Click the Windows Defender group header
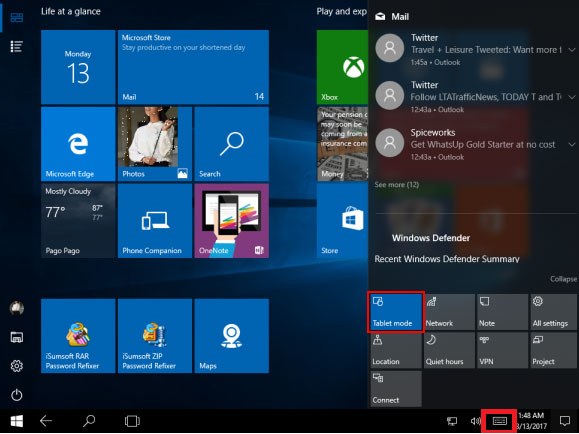The width and height of the screenshot is (579, 434). tap(431, 238)
